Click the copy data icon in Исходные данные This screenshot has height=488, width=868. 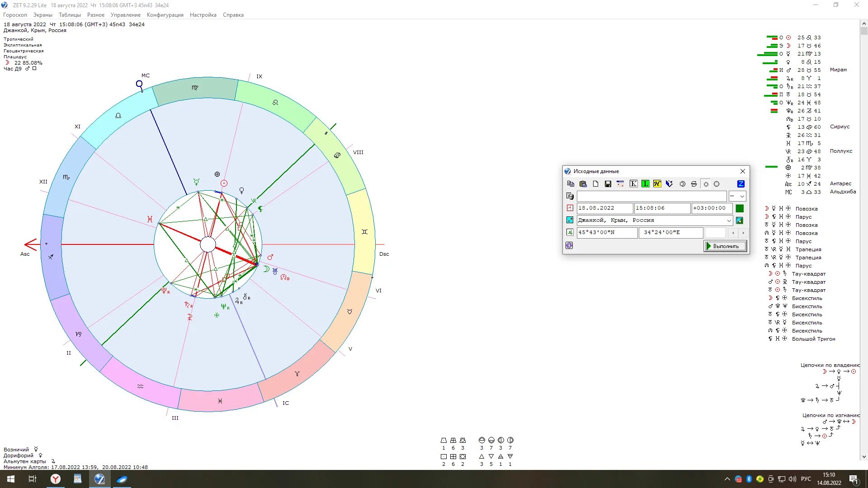coord(571,184)
